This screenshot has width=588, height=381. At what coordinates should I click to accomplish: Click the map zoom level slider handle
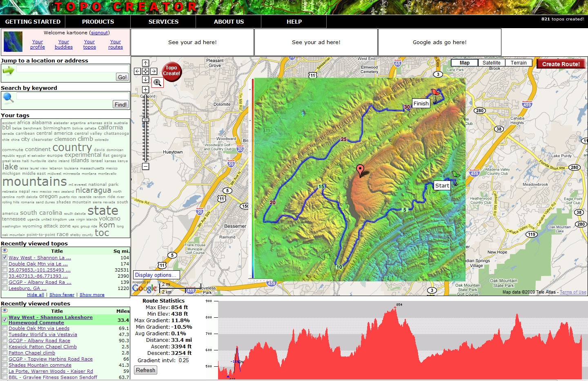tap(145, 120)
